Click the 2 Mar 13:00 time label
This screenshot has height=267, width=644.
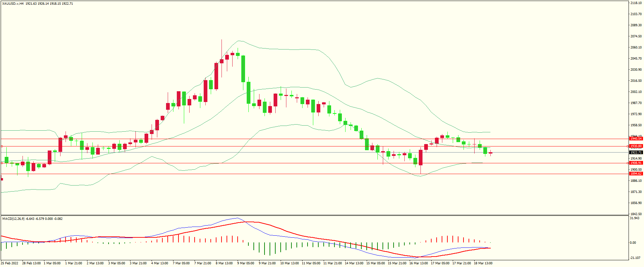pos(95,263)
